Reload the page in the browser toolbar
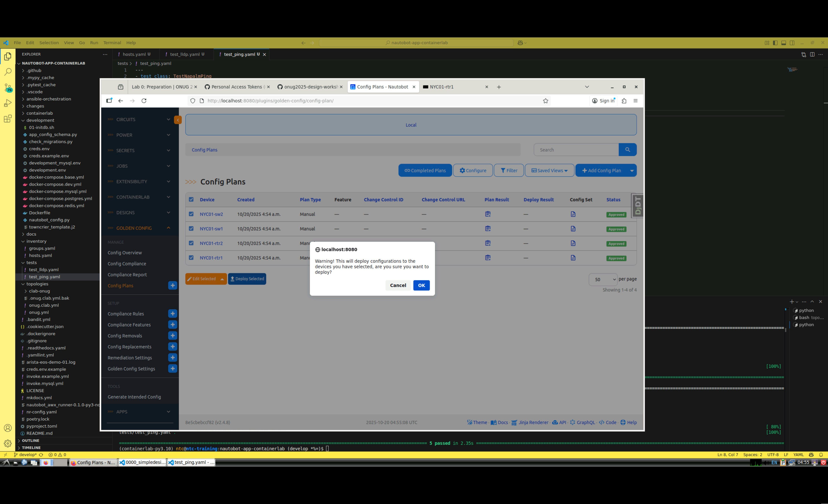This screenshot has height=504, width=828. (144, 101)
